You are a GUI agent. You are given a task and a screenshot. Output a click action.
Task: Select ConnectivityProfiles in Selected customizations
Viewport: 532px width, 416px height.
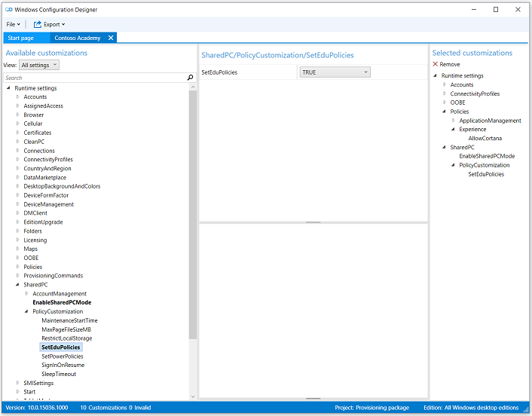coord(475,93)
